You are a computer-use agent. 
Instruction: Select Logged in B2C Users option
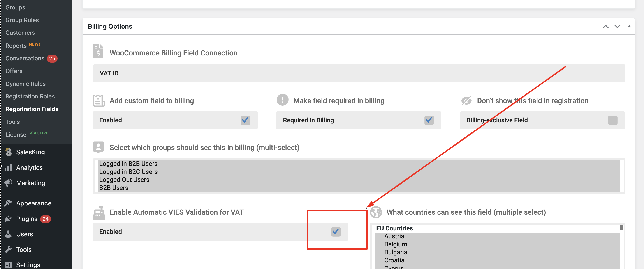click(359, 172)
